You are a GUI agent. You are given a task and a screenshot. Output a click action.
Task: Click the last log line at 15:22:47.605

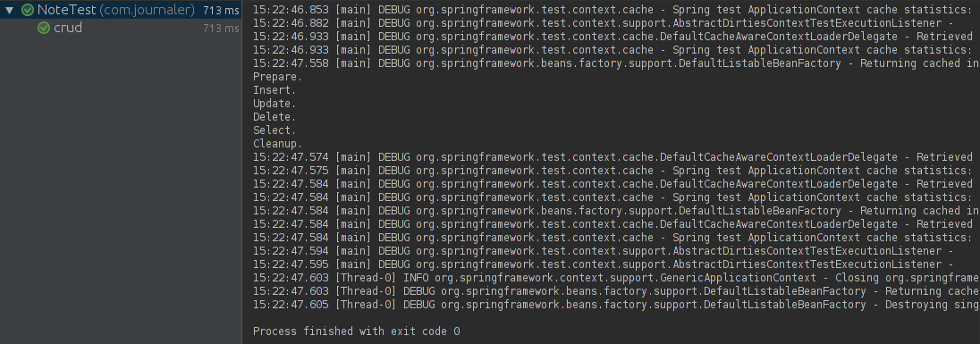[616, 305]
